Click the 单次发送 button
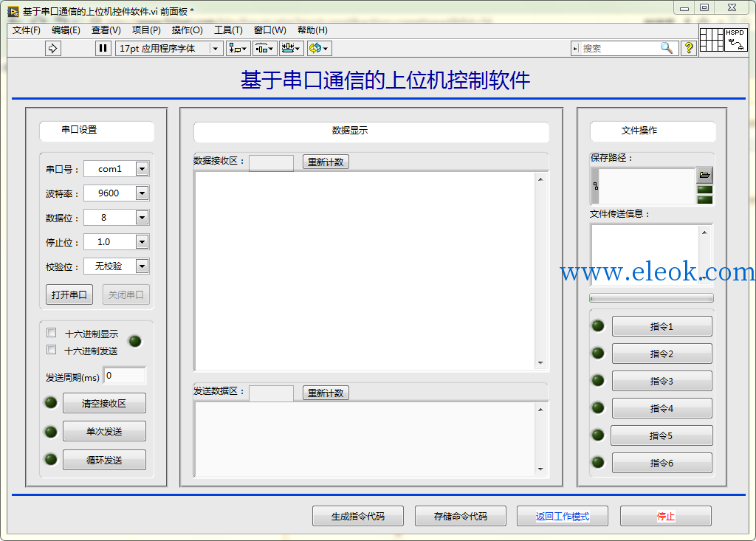The image size is (756, 541). tap(104, 431)
